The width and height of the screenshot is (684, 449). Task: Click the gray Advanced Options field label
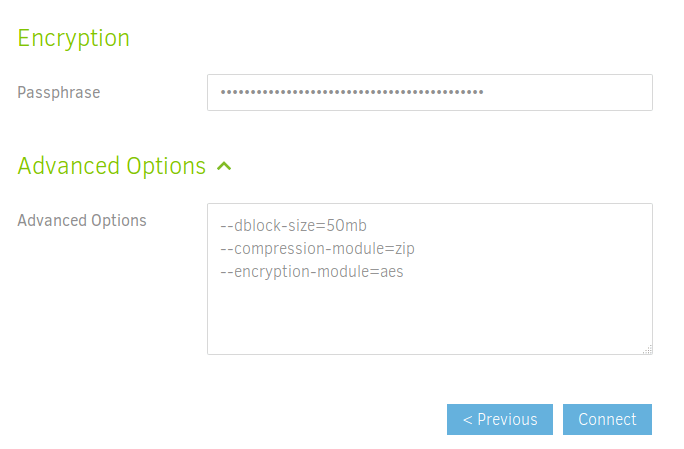point(82,220)
